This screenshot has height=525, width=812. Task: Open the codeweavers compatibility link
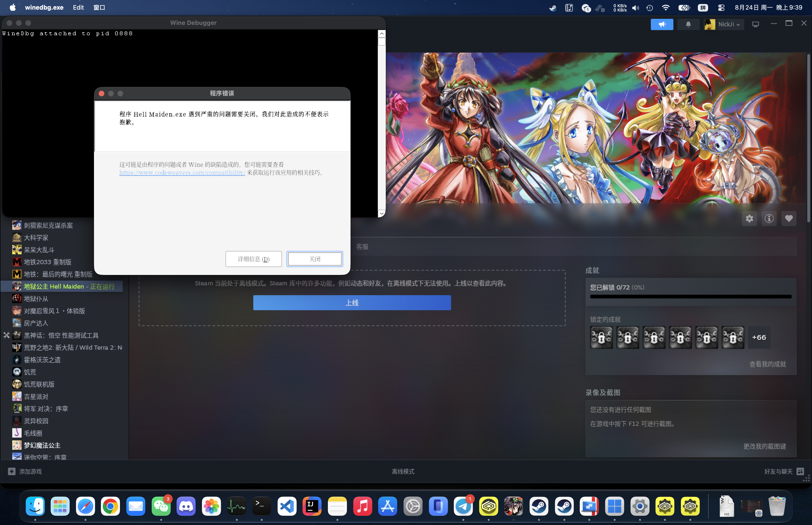pos(182,173)
